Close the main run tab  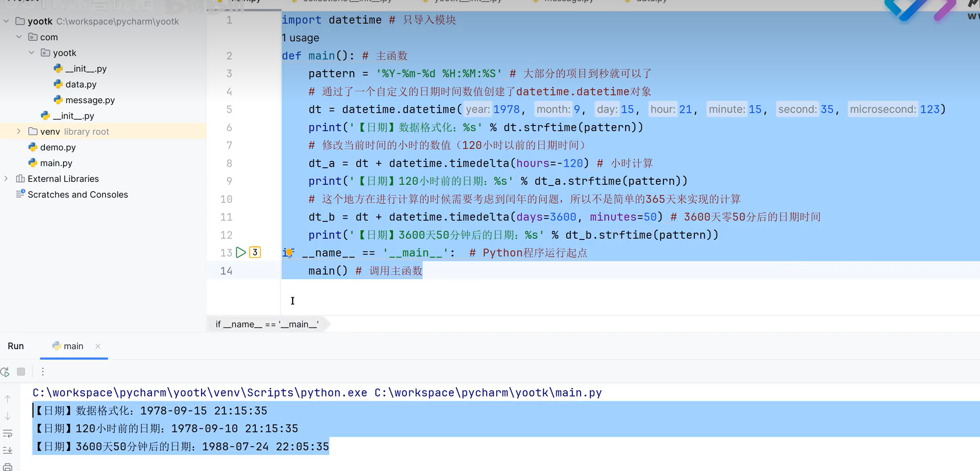pyautogui.click(x=98, y=346)
